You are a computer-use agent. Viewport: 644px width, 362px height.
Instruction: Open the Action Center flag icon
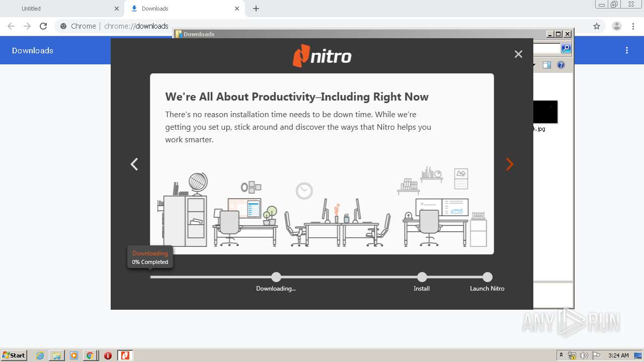596,355
